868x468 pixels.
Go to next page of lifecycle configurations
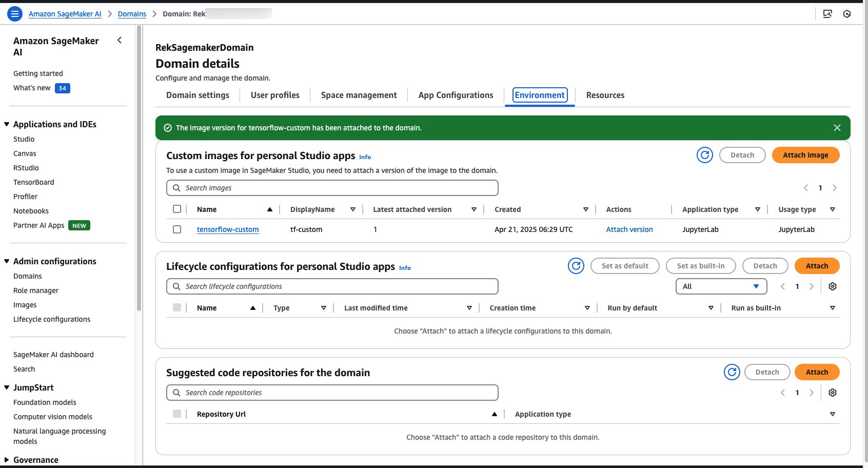click(x=812, y=286)
